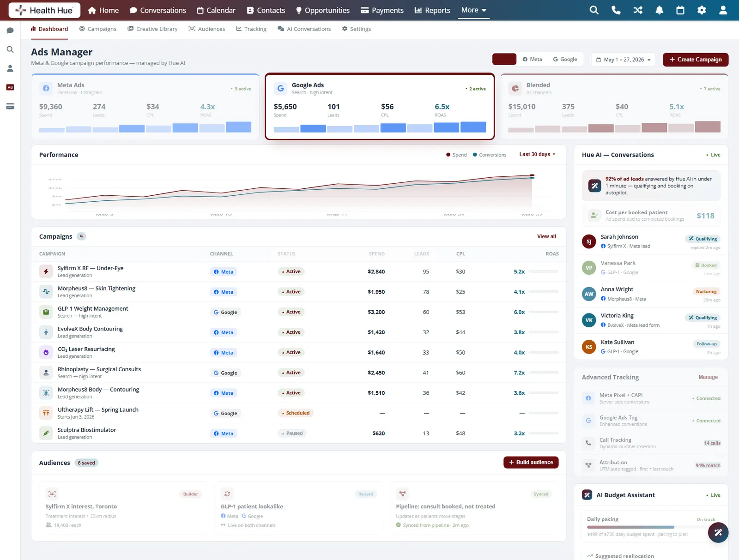
Task: Open Conversations in the top menu
Action: pos(157,10)
